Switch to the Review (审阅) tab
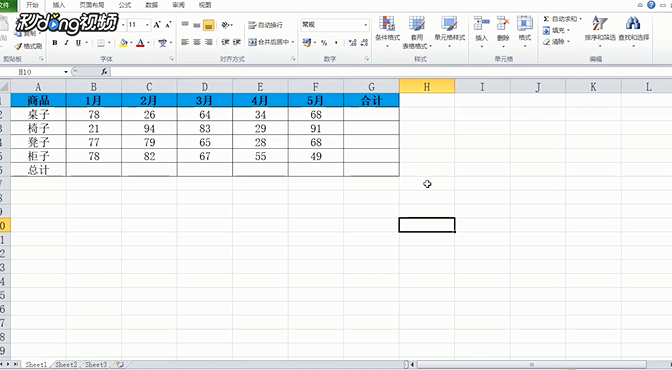Image resolution: width=672 pixels, height=370 pixels. [x=178, y=5]
